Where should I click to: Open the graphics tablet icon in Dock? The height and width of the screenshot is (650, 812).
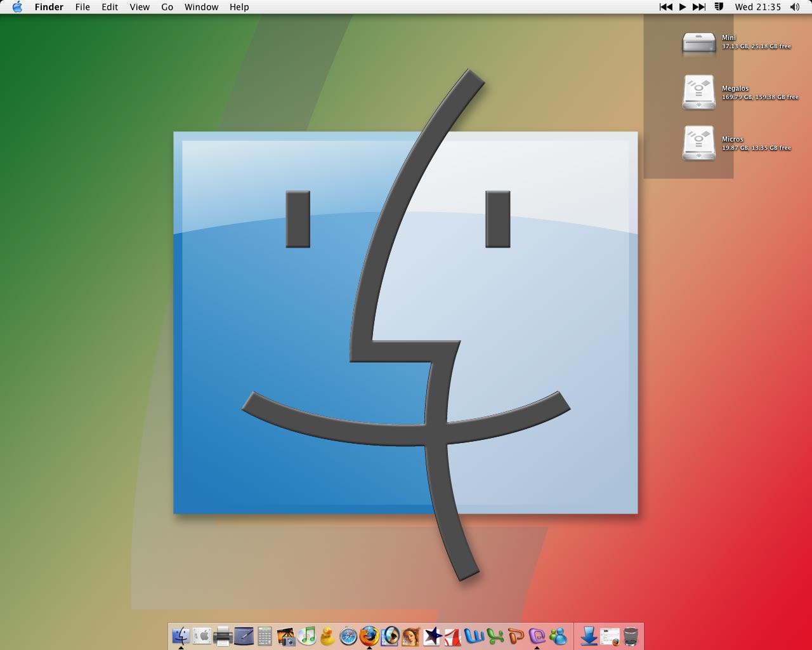[x=244, y=635]
